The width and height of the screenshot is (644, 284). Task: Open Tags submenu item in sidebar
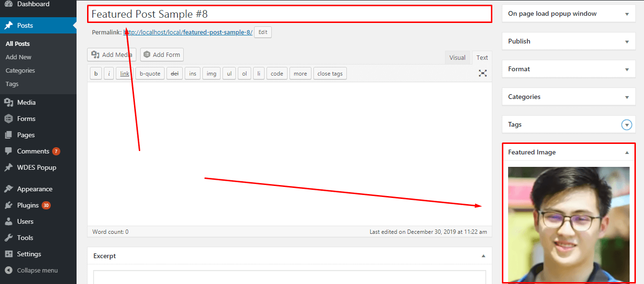click(x=12, y=84)
